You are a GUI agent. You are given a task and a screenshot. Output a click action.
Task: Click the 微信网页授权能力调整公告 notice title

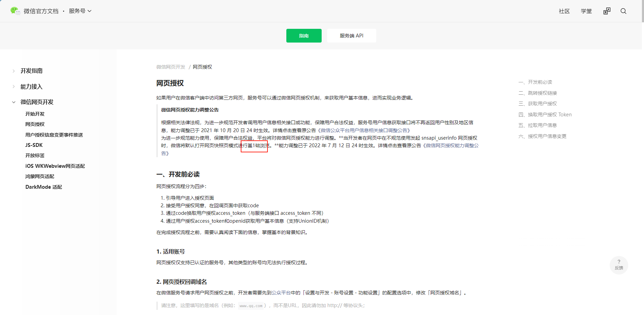click(x=190, y=110)
